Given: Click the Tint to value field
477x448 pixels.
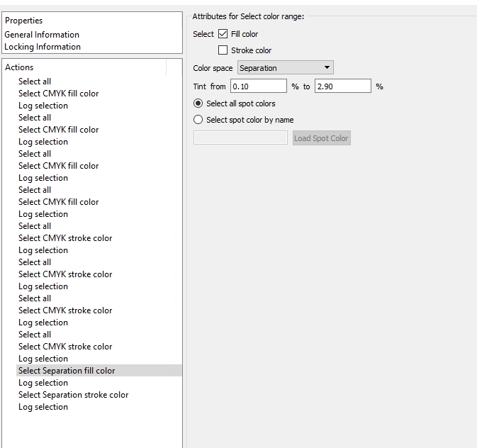Looking at the screenshot, I should click(x=342, y=86).
